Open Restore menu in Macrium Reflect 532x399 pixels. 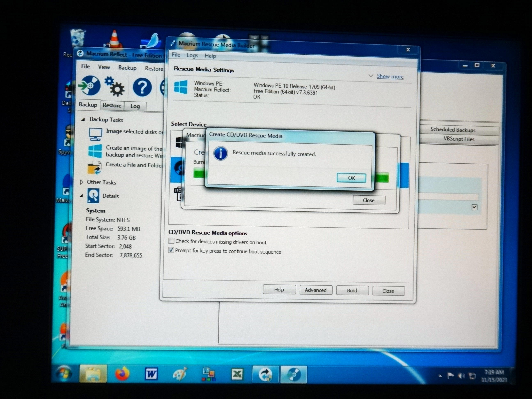(x=154, y=69)
